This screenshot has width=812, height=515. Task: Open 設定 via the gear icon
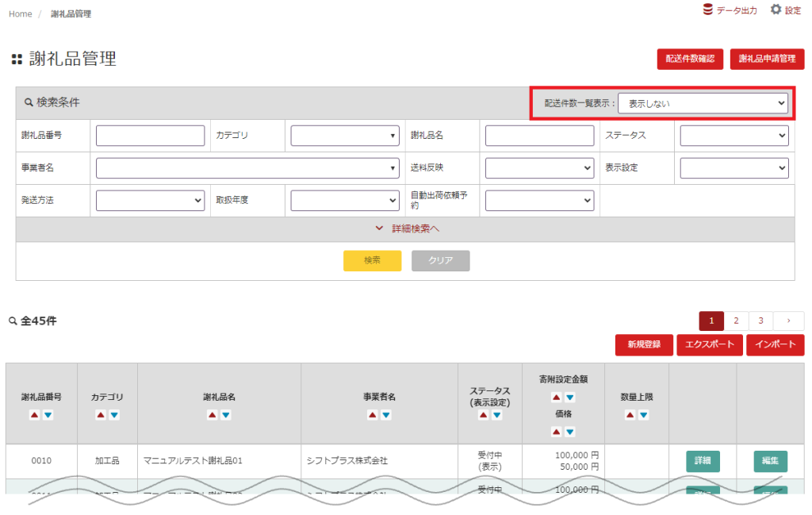tap(776, 10)
